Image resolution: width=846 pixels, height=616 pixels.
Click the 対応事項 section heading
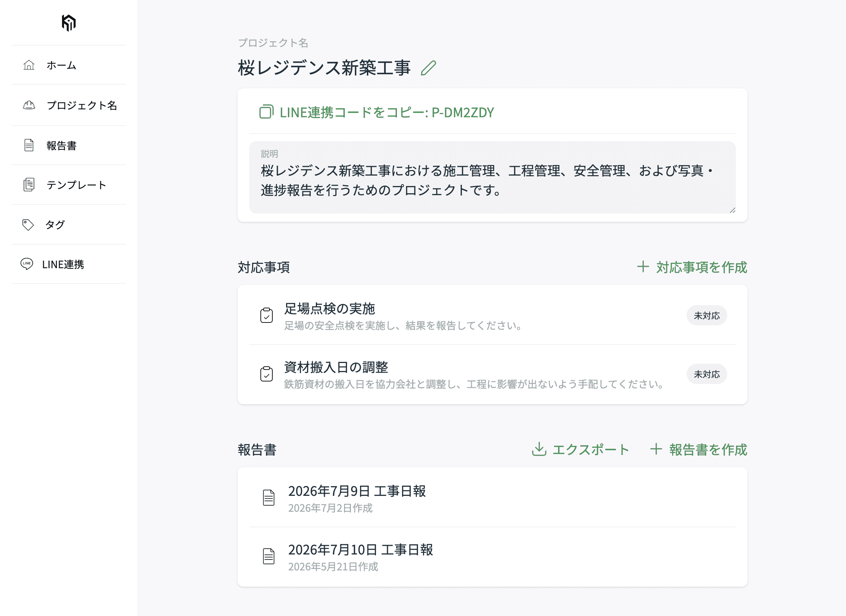pos(264,267)
